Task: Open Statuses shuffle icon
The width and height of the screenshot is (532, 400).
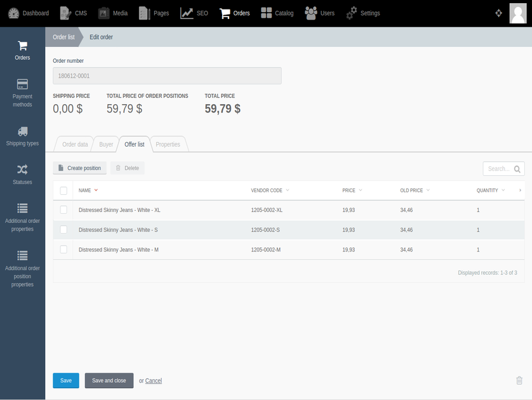Action: click(x=22, y=170)
